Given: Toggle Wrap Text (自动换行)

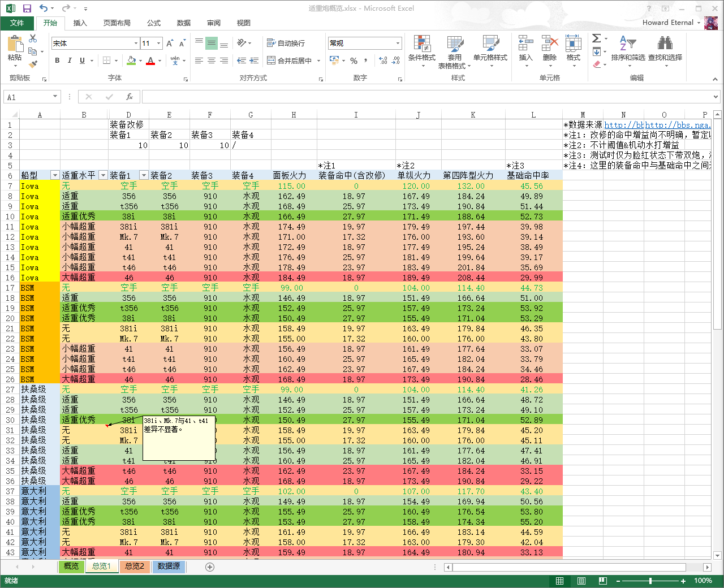Looking at the screenshot, I should tap(286, 43).
